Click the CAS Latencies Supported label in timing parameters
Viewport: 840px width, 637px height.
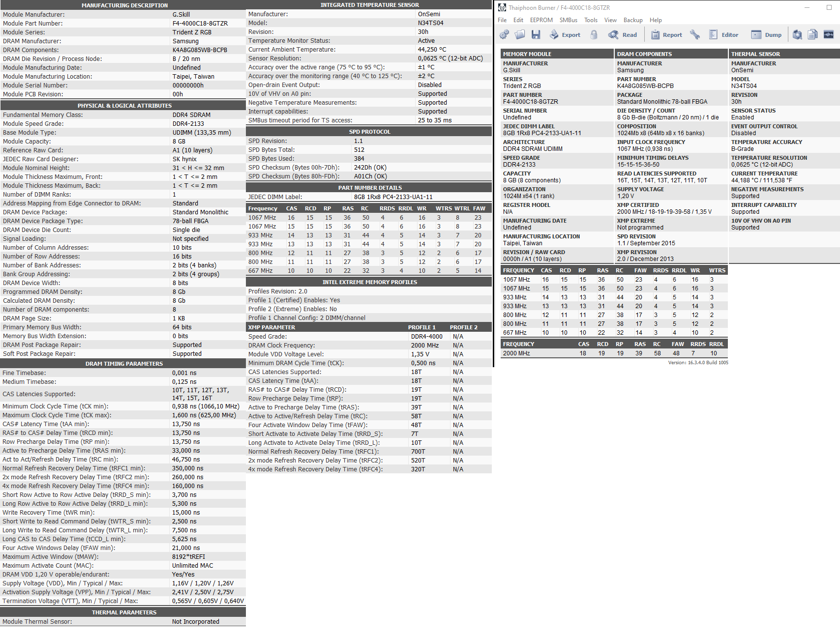(x=39, y=394)
